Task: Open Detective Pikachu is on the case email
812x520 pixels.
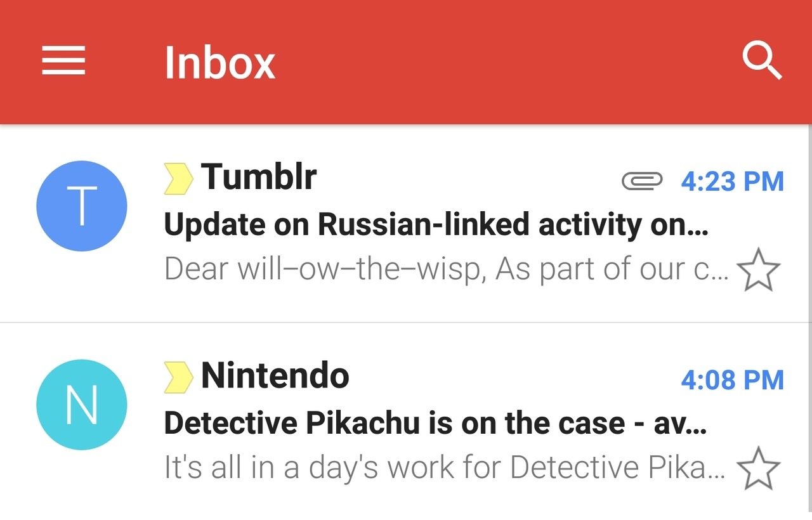Action: click(x=435, y=423)
